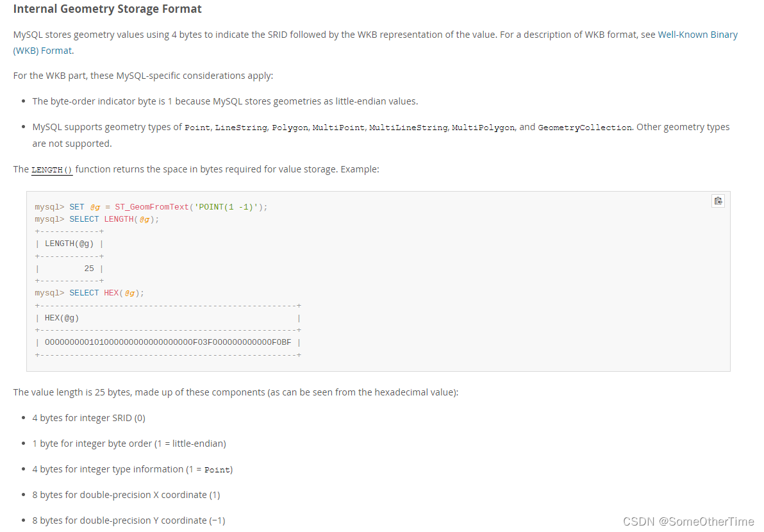
Task: Open the LENGTH() function link
Action: (52, 170)
